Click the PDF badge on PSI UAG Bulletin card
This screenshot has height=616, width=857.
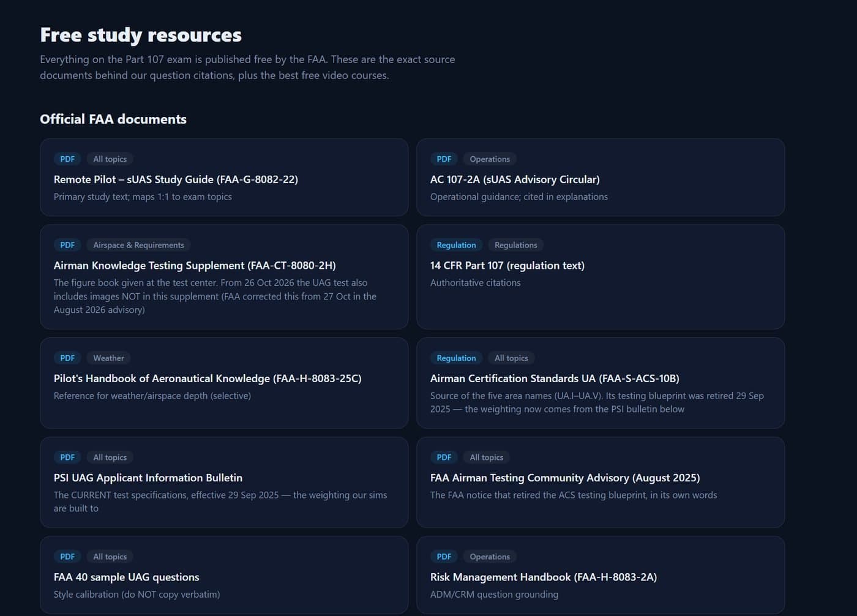[x=67, y=457]
